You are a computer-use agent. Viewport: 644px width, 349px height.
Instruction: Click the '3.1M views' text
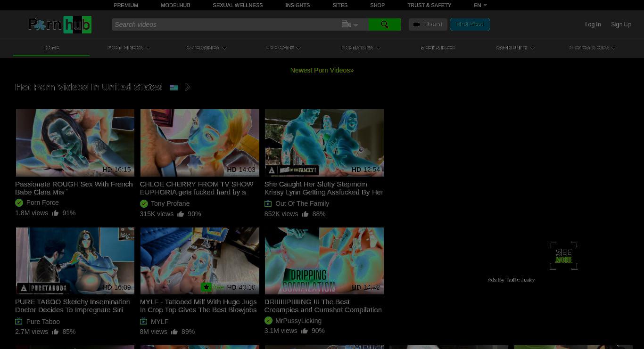(x=281, y=331)
